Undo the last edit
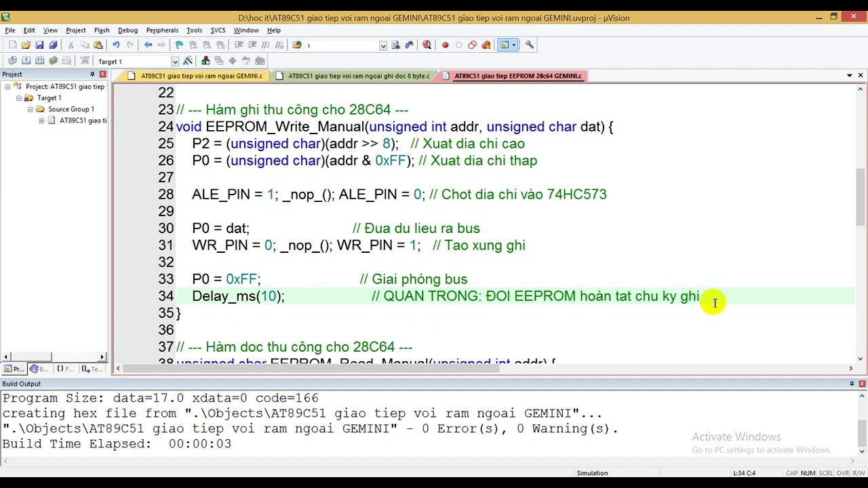The image size is (868, 488). [x=116, y=45]
